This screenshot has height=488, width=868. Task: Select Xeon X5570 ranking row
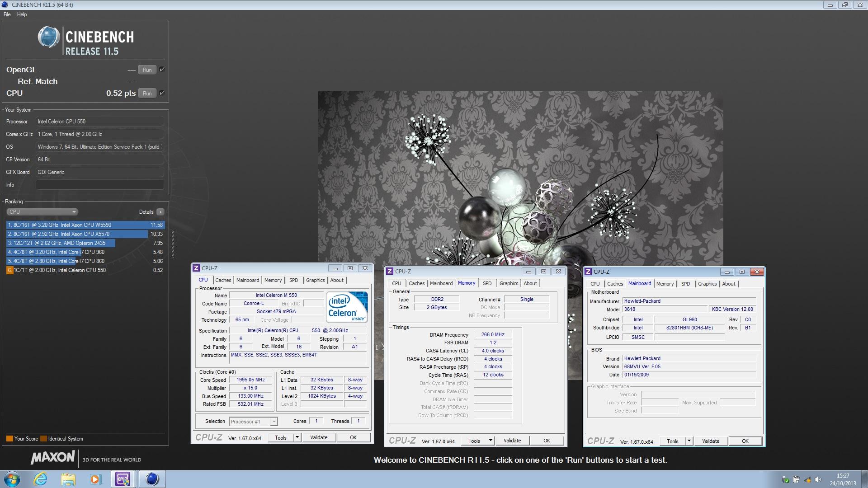click(85, 234)
